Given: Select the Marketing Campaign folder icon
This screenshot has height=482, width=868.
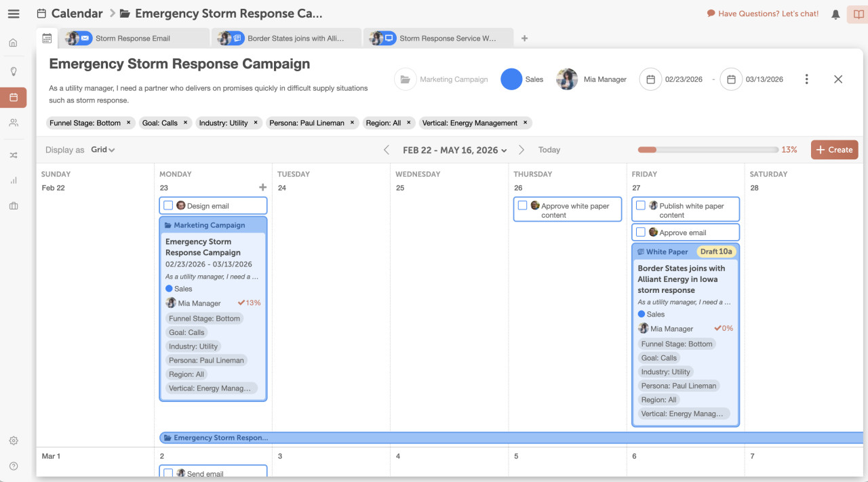Looking at the screenshot, I should click(405, 79).
